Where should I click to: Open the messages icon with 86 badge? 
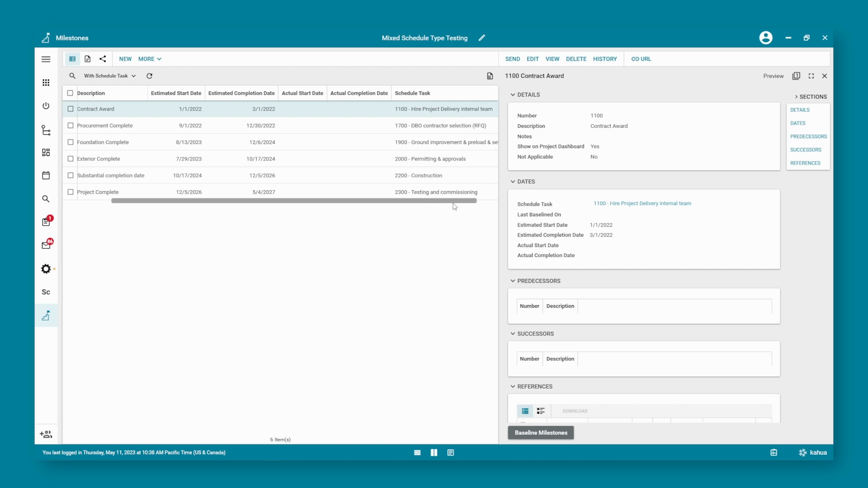pos(46,245)
